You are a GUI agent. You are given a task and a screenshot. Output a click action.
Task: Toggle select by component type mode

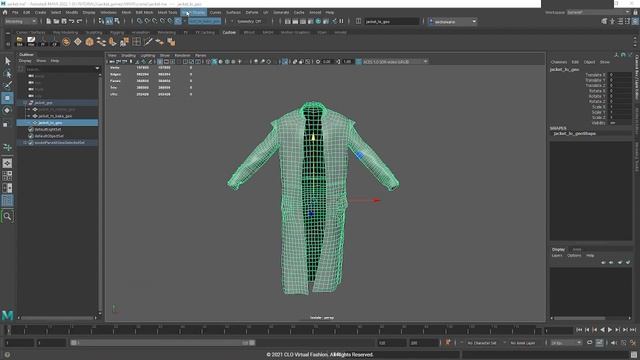(117, 21)
